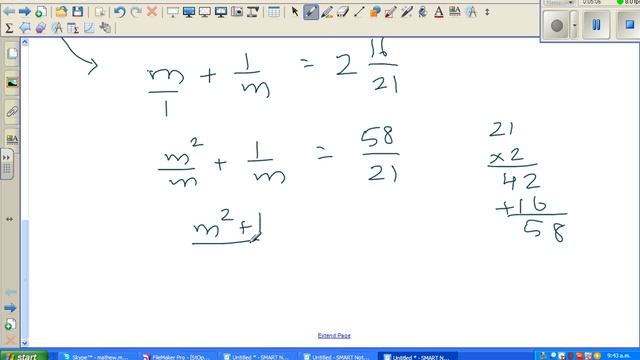Open the recorder Menu dropdown
This screenshot has height=360, width=640.
coord(559,2)
